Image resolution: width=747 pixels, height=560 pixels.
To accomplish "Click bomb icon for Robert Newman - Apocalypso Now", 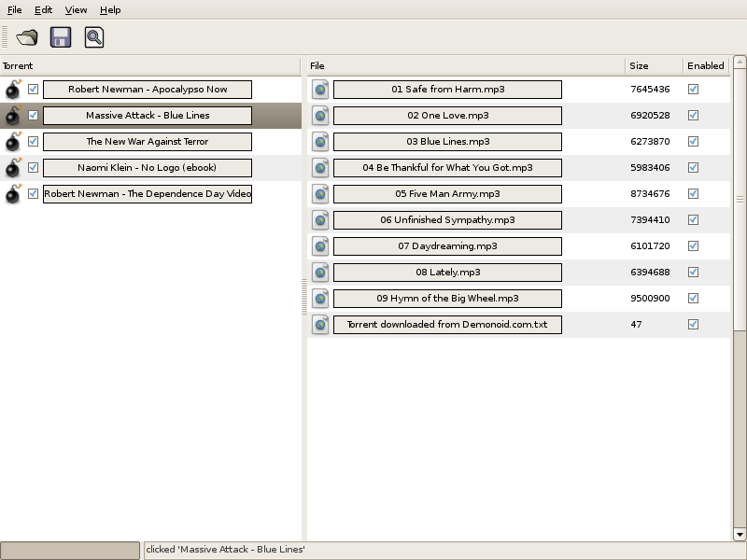I will point(13,89).
